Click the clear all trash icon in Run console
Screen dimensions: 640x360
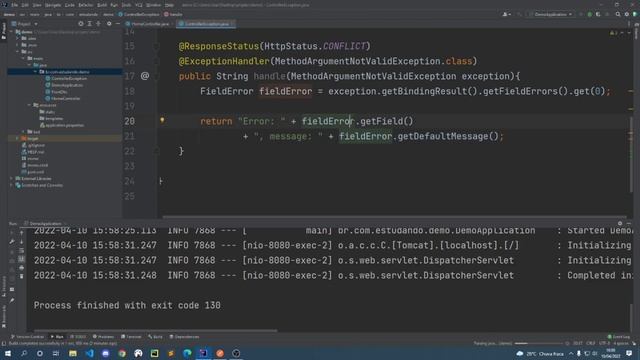click(x=22, y=276)
